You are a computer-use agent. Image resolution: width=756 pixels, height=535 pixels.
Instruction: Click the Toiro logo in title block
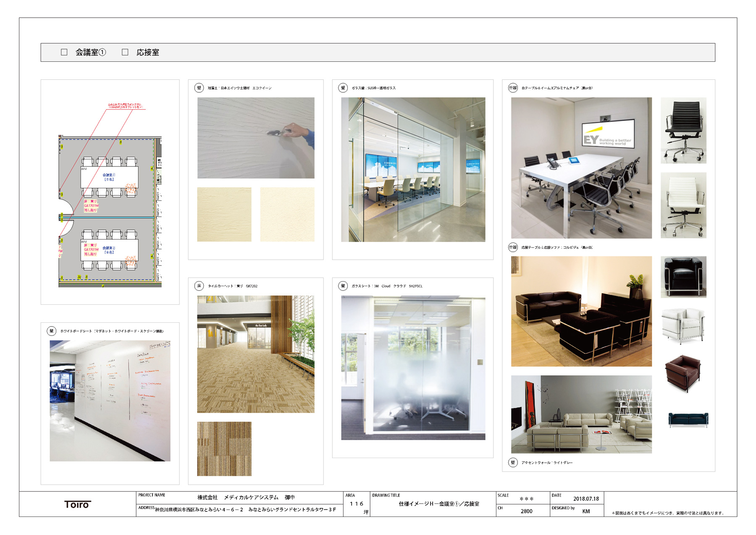(x=77, y=504)
